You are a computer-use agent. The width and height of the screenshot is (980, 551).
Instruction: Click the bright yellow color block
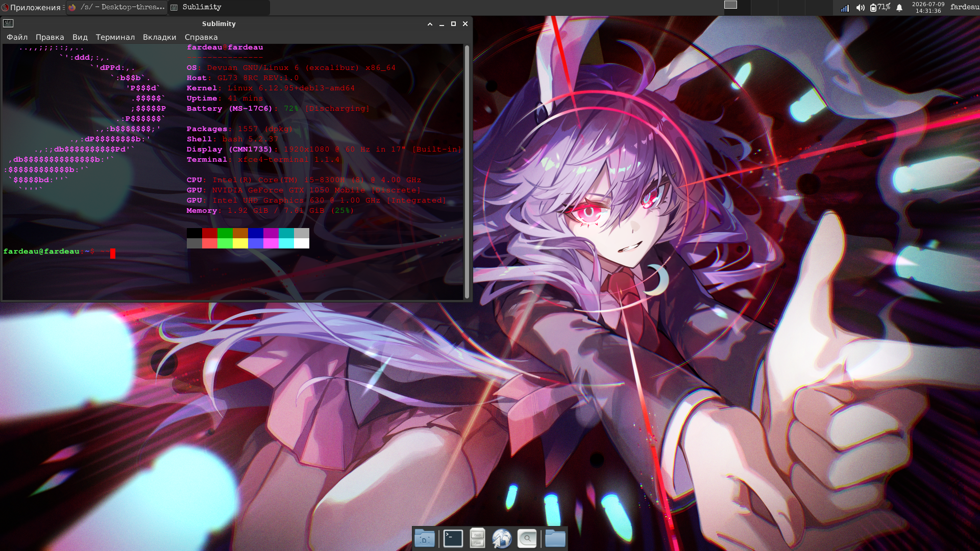(x=240, y=243)
